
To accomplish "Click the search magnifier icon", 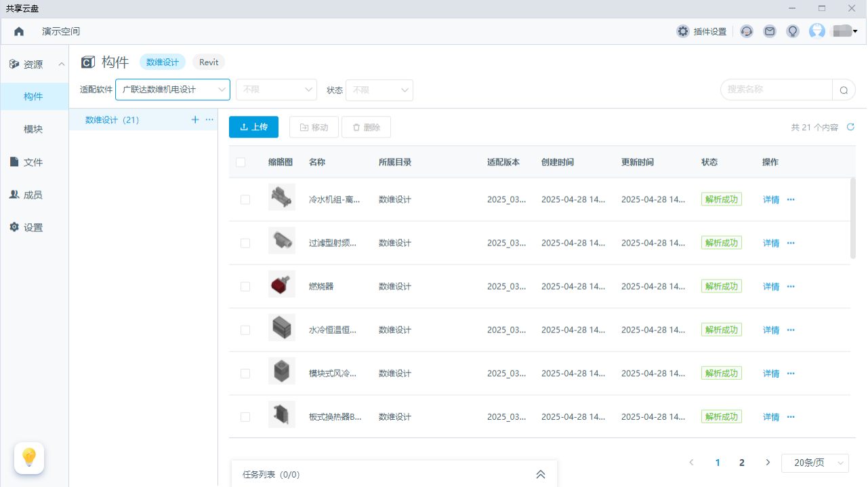I will (x=844, y=90).
